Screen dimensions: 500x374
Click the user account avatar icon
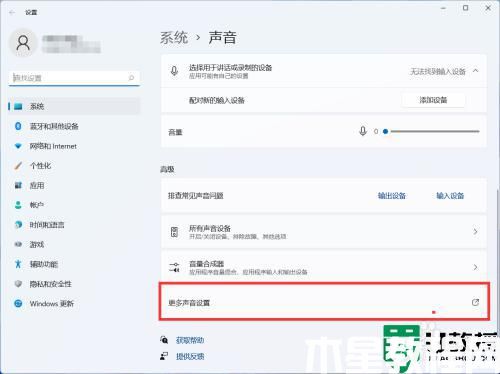23,43
